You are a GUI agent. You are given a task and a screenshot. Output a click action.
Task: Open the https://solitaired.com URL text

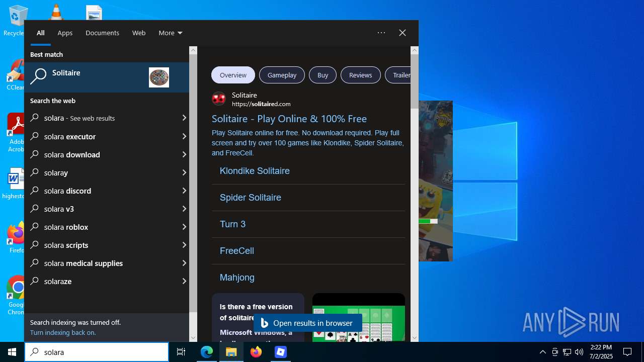click(261, 104)
